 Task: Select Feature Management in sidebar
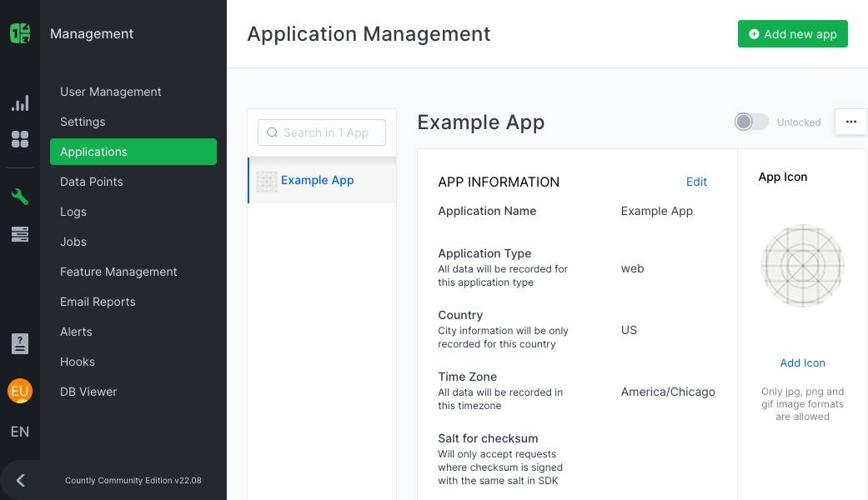click(118, 272)
